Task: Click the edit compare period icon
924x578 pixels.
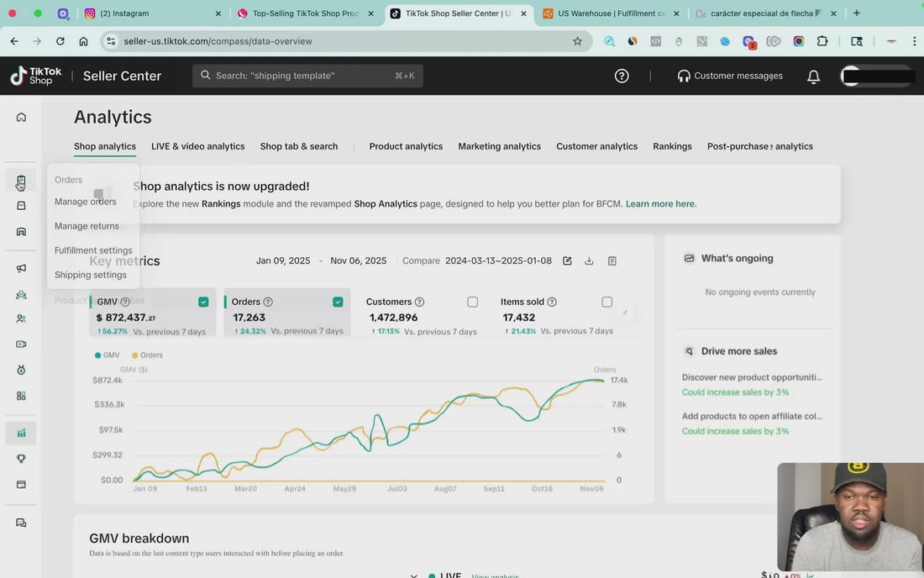Action: (x=567, y=261)
